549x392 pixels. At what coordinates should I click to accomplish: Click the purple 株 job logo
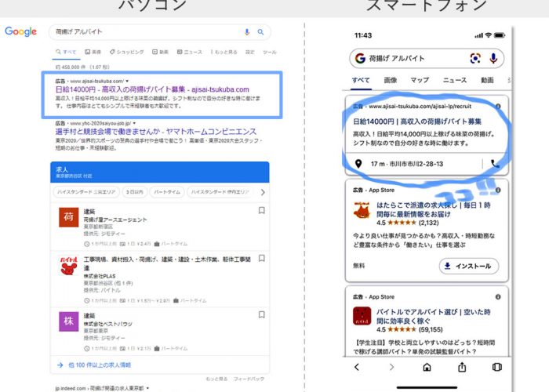click(69, 321)
